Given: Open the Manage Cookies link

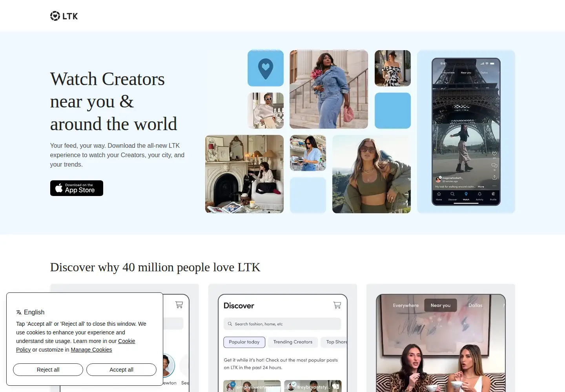Looking at the screenshot, I should point(91,350).
